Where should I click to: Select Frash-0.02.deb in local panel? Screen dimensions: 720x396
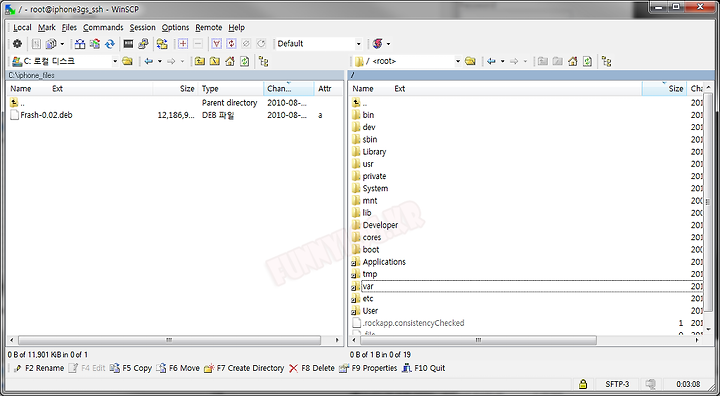click(46, 115)
